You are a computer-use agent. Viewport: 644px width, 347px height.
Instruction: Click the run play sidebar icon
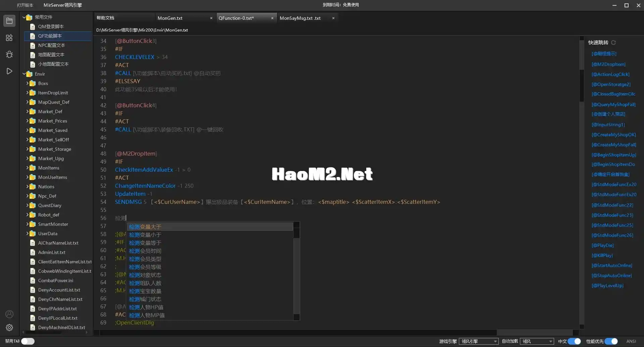[x=9, y=71]
